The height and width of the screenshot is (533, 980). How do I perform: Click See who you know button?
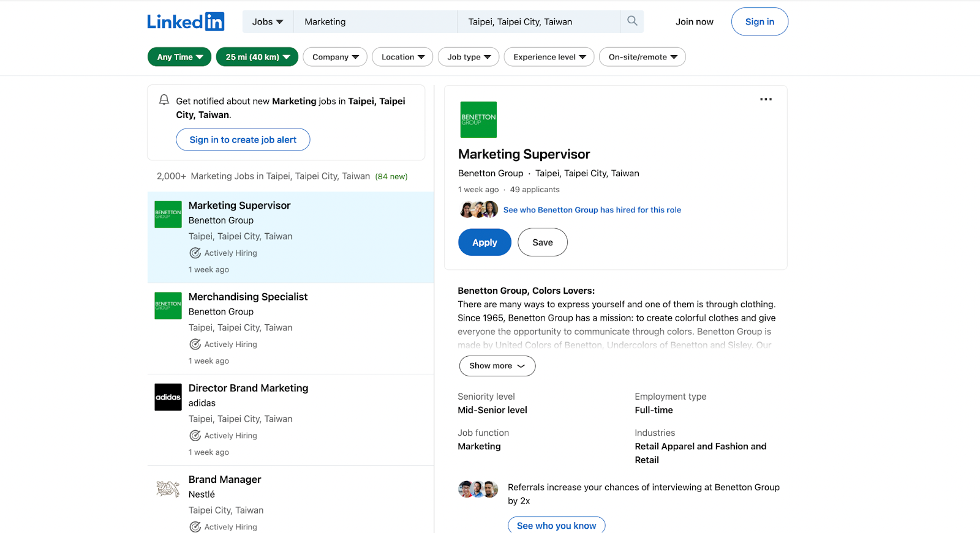[556, 525]
